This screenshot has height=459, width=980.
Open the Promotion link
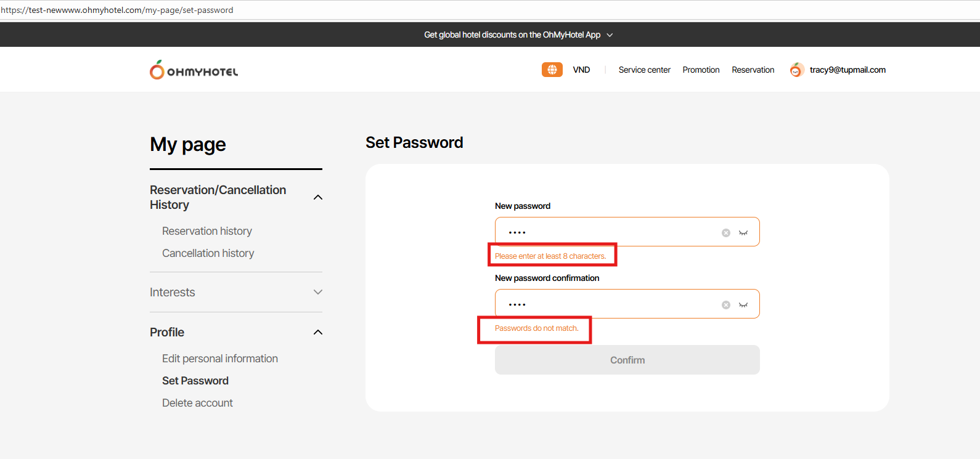click(701, 70)
